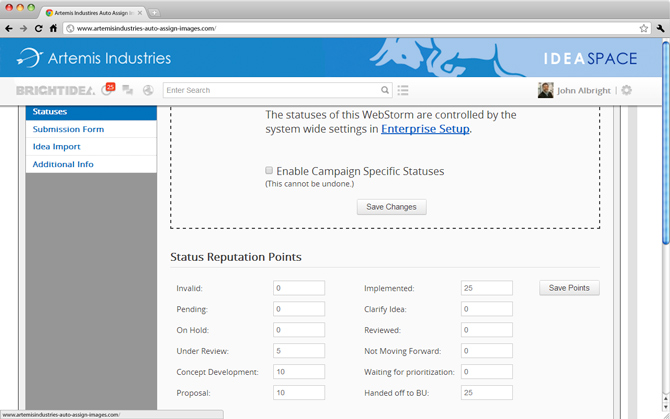Click the page vertical scrollbar thumb
This screenshot has width=670, height=419.
[x=666, y=142]
